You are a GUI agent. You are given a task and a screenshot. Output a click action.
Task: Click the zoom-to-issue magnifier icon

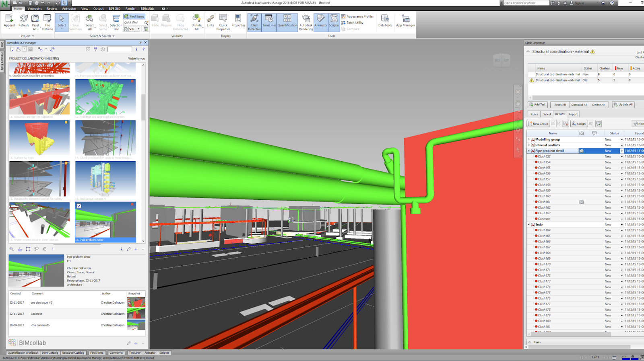tap(12, 249)
